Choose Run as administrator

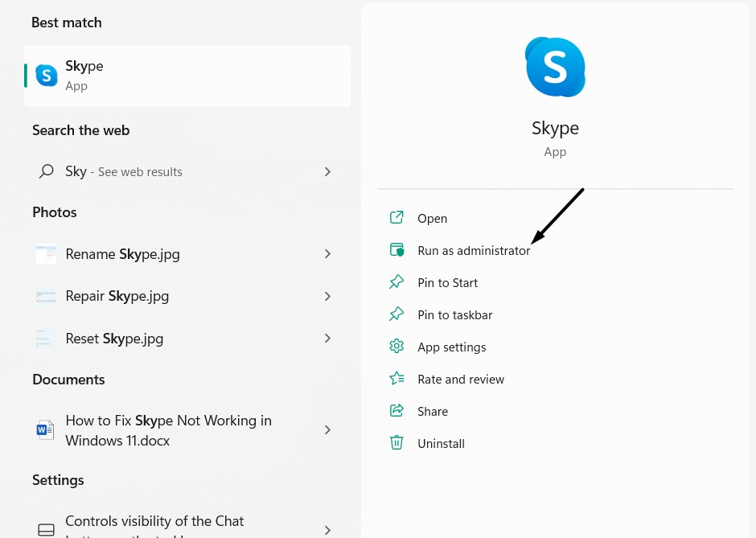474,251
